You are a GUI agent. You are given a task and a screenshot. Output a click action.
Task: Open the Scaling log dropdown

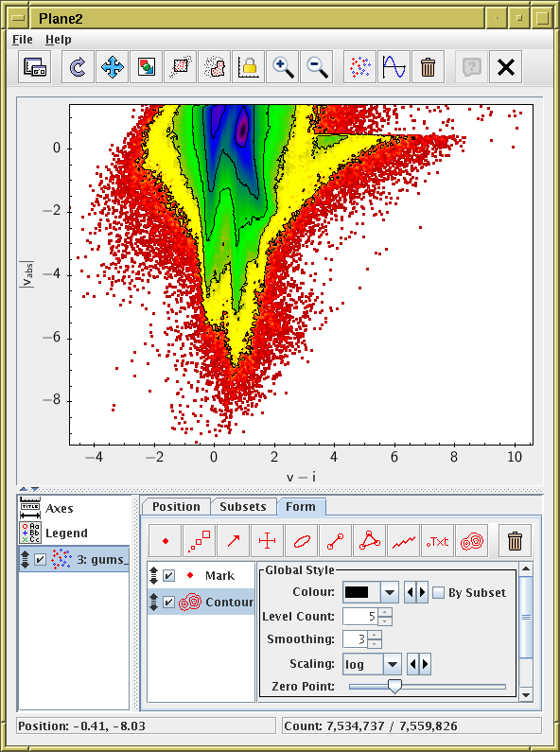click(393, 664)
